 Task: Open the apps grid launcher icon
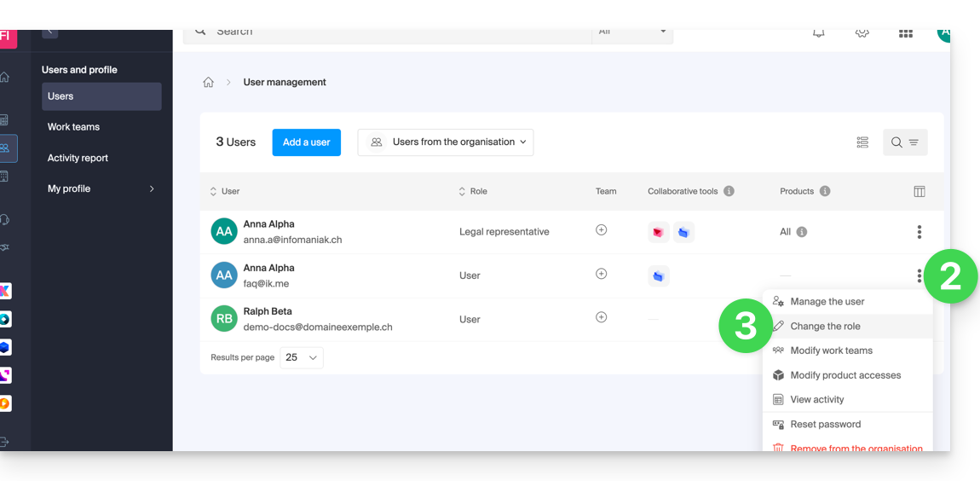[x=906, y=33]
